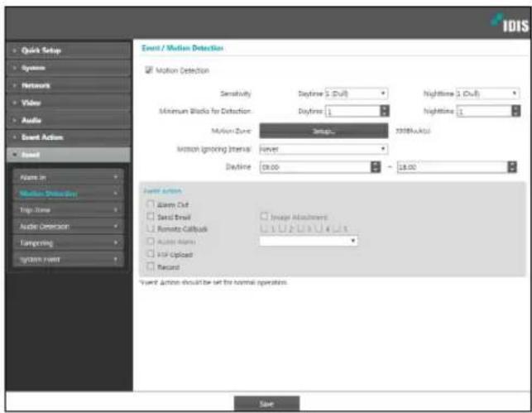Open the Quick Setup menu

pyautogui.click(x=68, y=50)
